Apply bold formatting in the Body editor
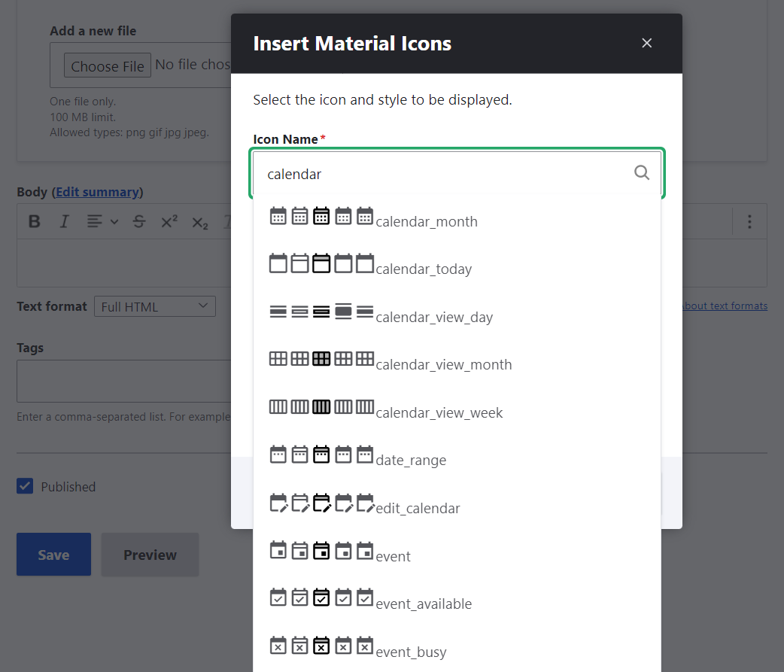 [x=34, y=221]
